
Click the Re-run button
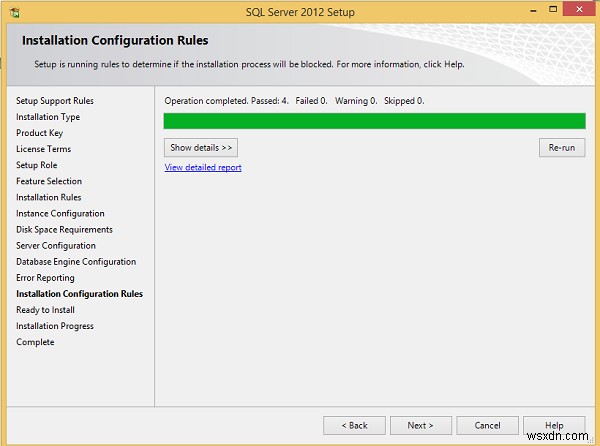point(562,148)
